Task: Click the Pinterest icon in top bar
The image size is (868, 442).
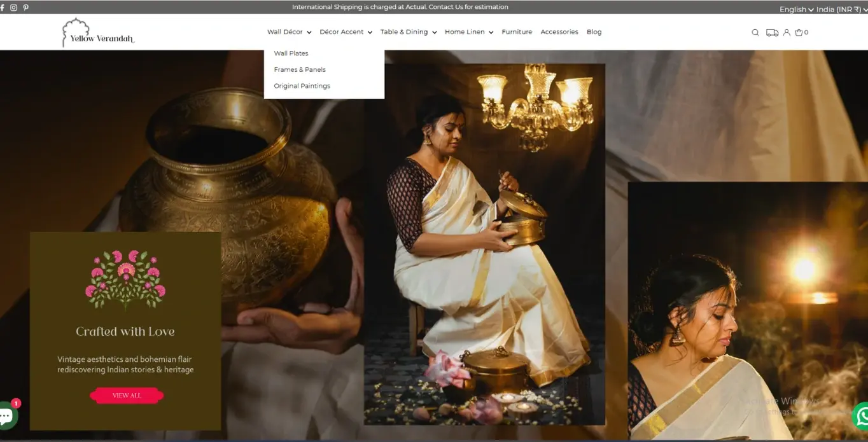Action: point(25,8)
